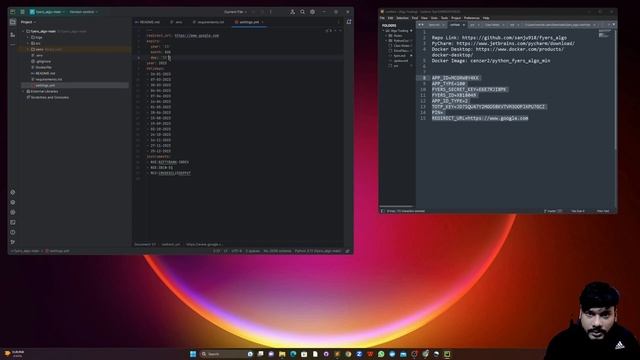Open the Find menu in Sublime Text
The width and height of the screenshot is (640, 360).
415,18
